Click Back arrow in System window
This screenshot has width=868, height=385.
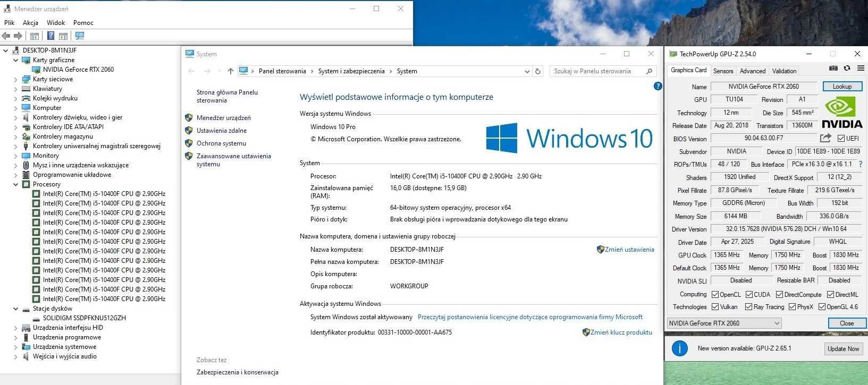tap(192, 71)
